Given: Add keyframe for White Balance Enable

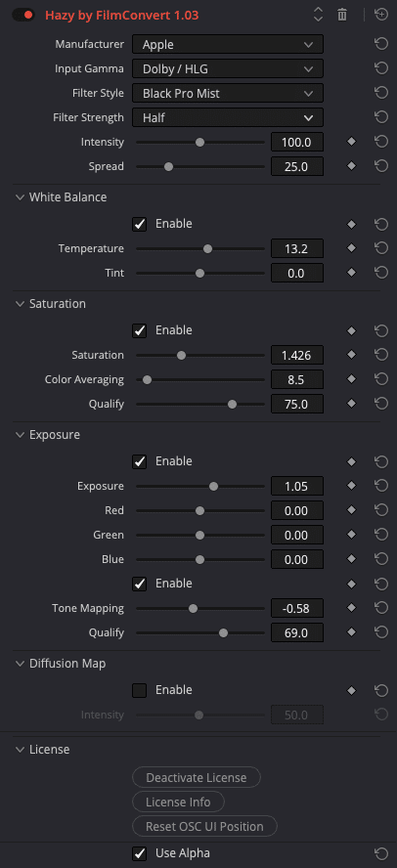Looking at the screenshot, I should coord(351,224).
